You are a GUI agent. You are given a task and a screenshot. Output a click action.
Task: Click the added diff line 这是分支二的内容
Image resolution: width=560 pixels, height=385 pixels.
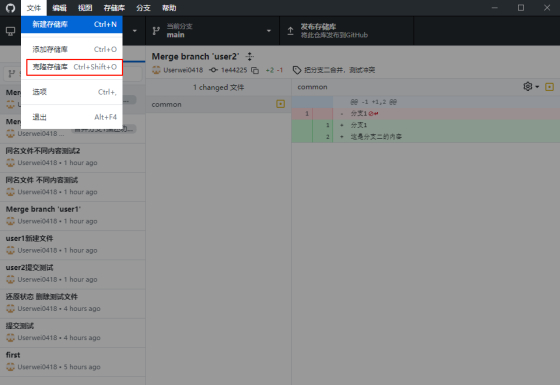426,137
